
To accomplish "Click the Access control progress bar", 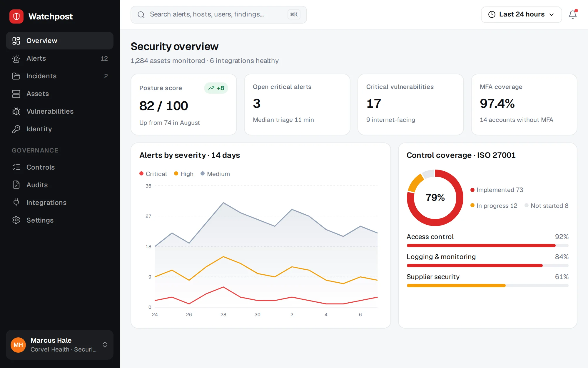I will click(488, 246).
